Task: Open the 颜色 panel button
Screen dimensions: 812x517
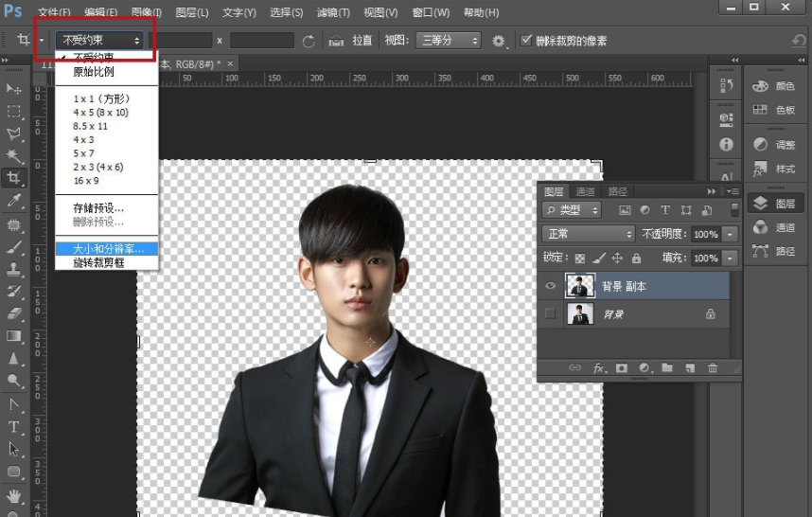Action: pos(775,86)
